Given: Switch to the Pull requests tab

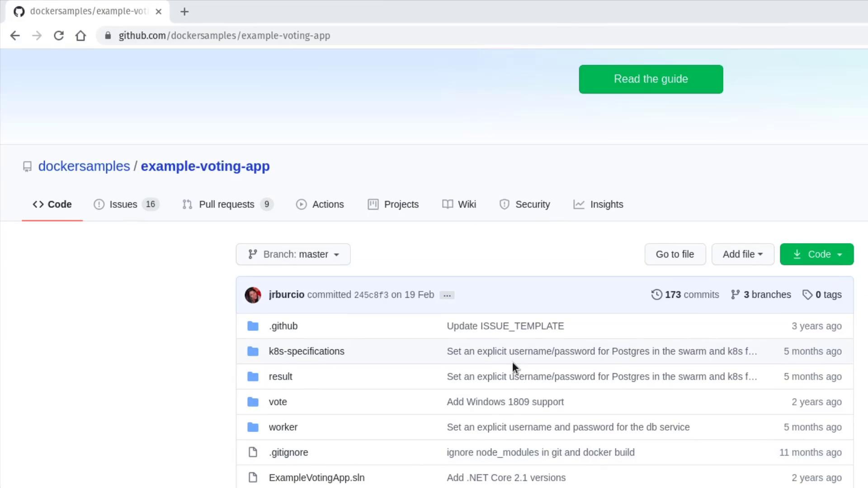Looking at the screenshot, I should click(226, 204).
